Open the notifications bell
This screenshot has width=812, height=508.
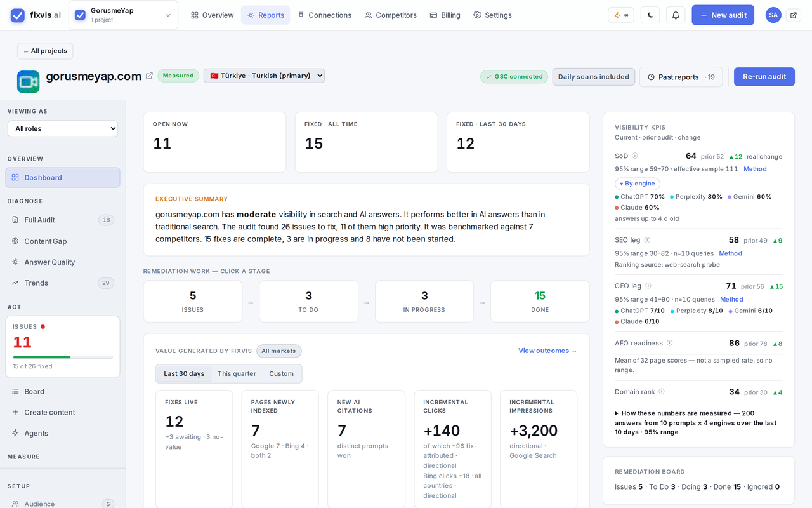tap(676, 15)
